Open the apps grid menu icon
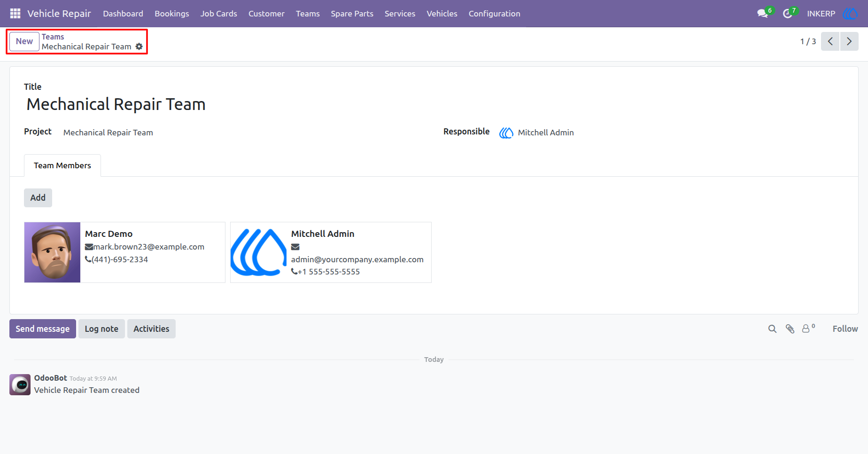Viewport: 868px width, 454px height. click(15, 14)
